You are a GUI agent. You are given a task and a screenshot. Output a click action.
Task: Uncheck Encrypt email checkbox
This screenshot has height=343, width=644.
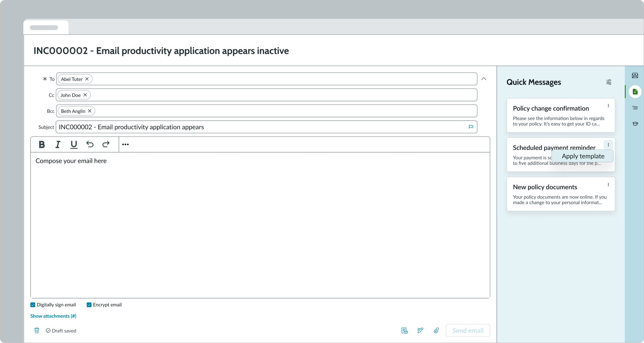click(x=89, y=305)
